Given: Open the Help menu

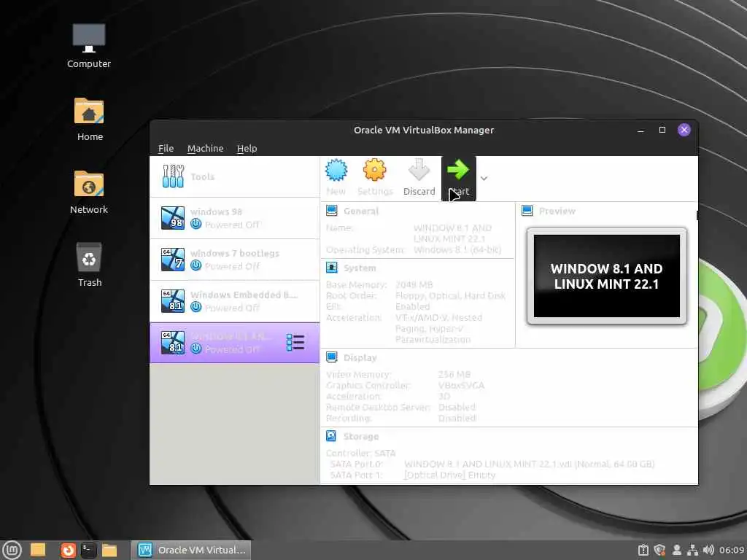Looking at the screenshot, I should tap(247, 148).
